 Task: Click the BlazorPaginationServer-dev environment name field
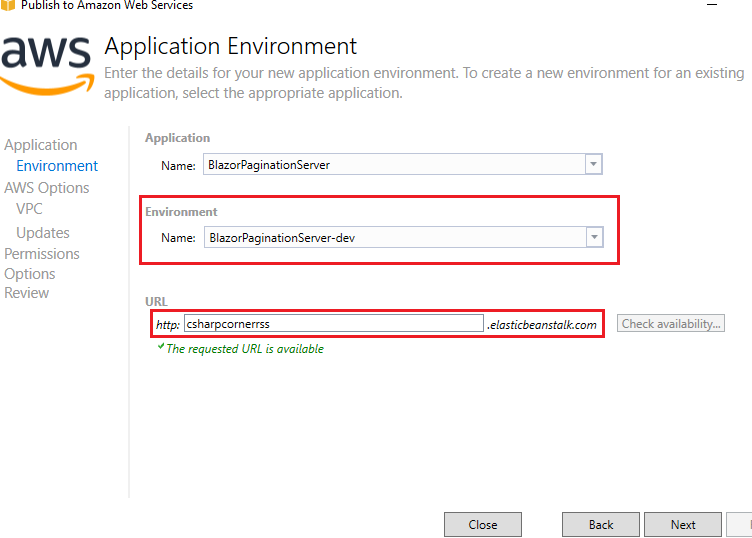coord(403,237)
